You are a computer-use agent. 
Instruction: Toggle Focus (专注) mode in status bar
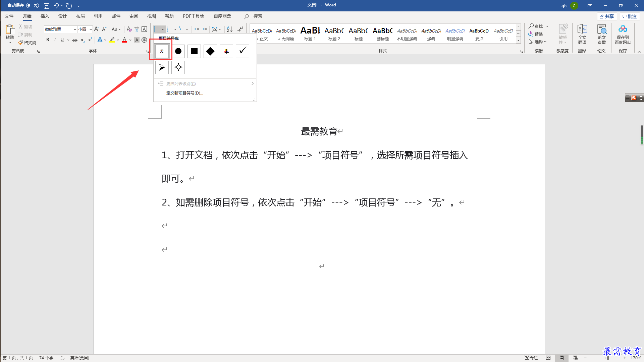[531, 358]
